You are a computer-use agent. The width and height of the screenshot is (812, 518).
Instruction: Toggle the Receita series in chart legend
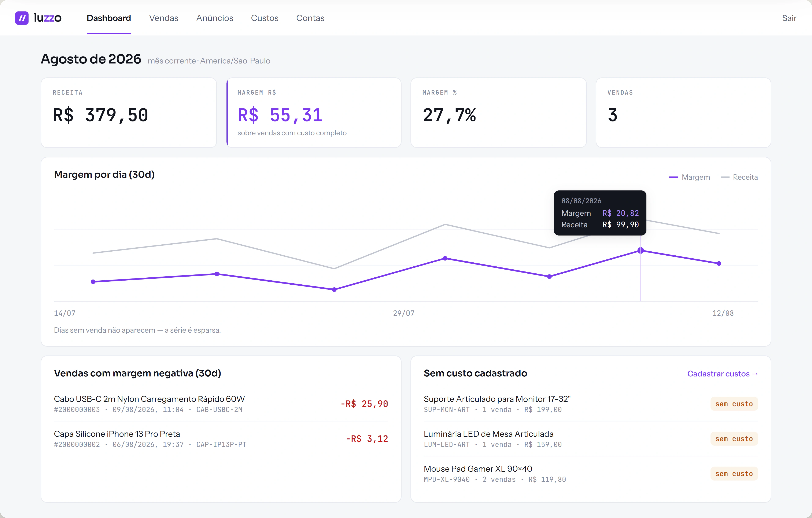pos(739,177)
